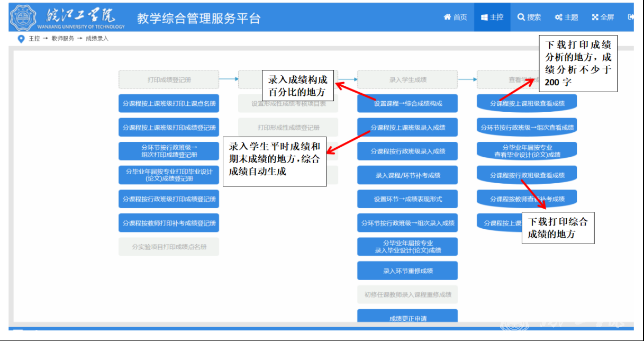
Task: Select 成绩更正申请 button
Action: point(407,318)
